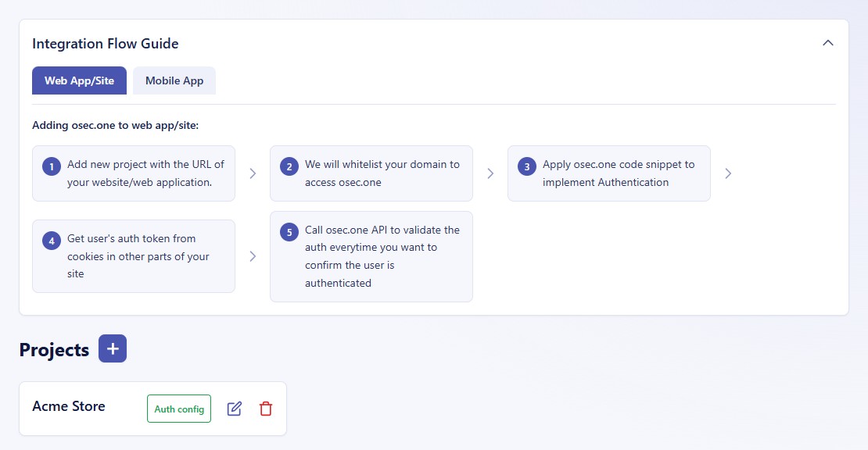Click 'Adding osec.one to web app/site:' text
Screen dimensions: 868x450
coord(115,126)
